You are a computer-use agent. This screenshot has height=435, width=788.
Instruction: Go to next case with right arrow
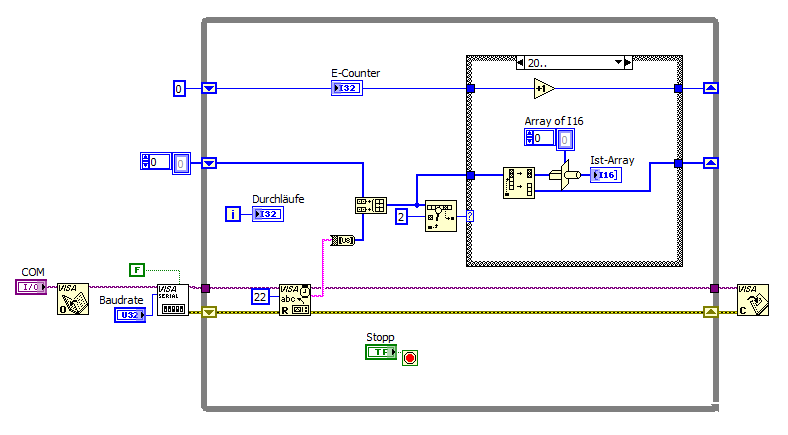[x=628, y=63]
